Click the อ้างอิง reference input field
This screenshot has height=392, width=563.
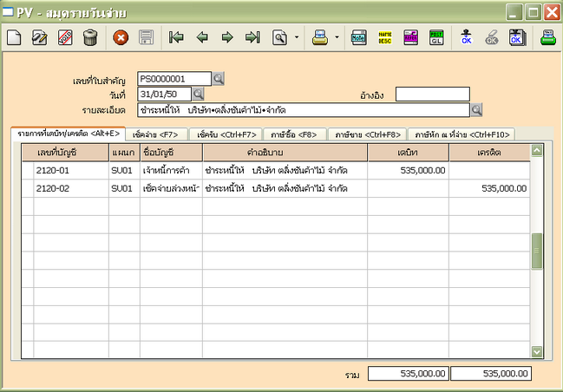[x=432, y=95]
